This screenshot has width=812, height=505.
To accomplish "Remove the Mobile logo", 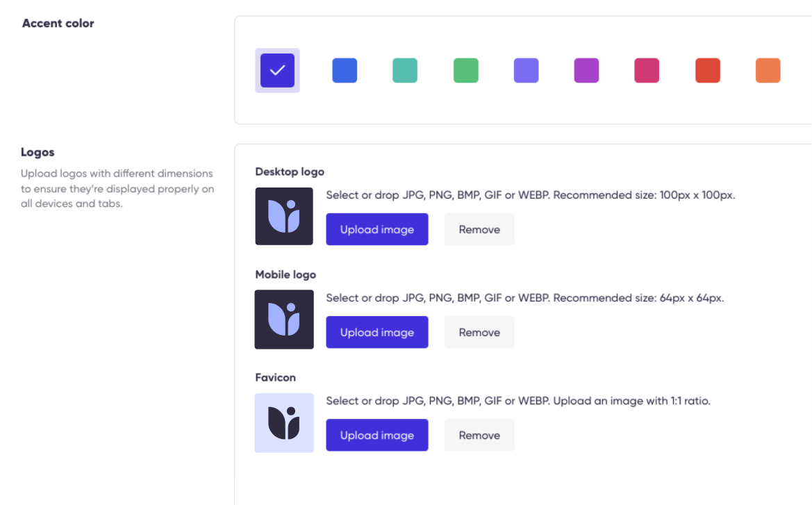I will (479, 332).
